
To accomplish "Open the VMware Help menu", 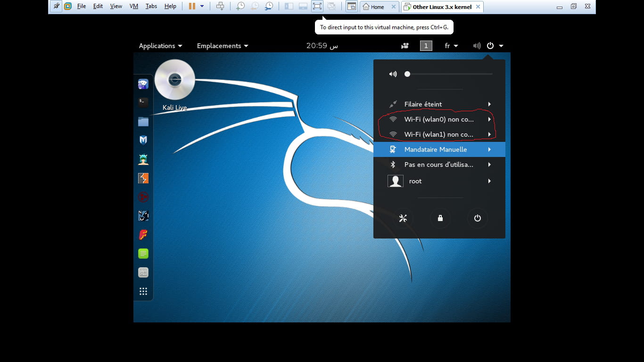I will pos(170,6).
